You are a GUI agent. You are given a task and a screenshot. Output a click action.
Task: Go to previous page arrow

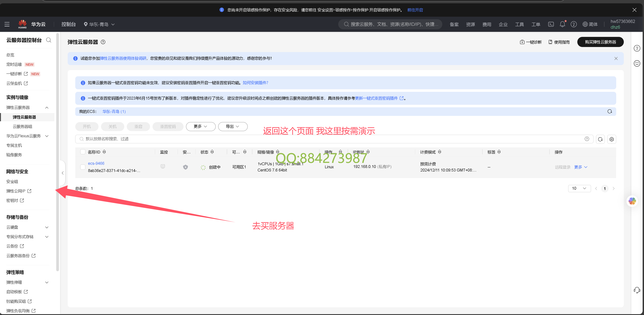[x=596, y=189]
